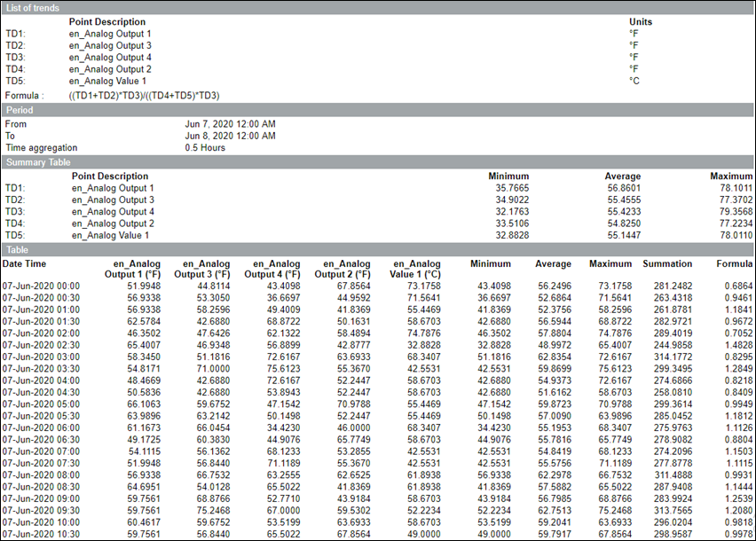This screenshot has height=541, width=756.
Task: Click the Summation column header
Action: pos(667,264)
